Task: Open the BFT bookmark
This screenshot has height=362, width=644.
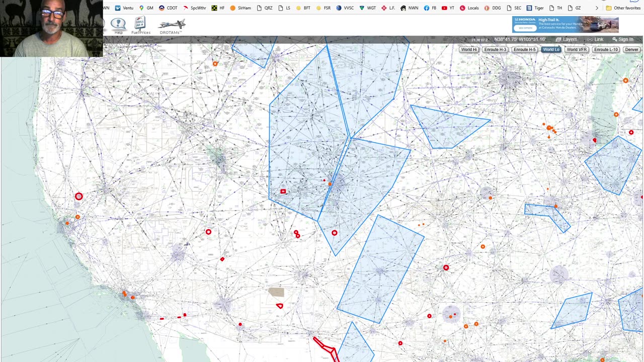Action: tap(303, 8)
